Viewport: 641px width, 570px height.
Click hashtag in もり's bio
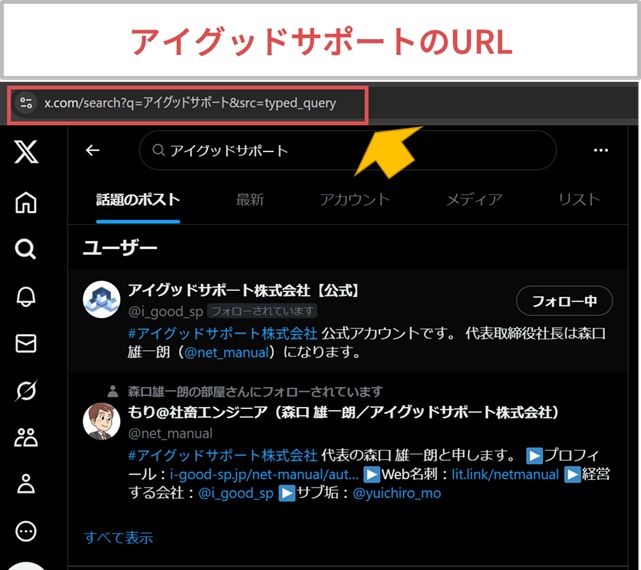tap(222, 455)
